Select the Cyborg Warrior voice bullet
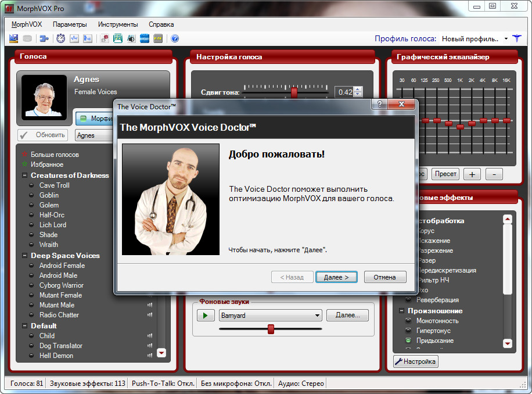Viewport: 532px width, 394px height. [31, 285]
